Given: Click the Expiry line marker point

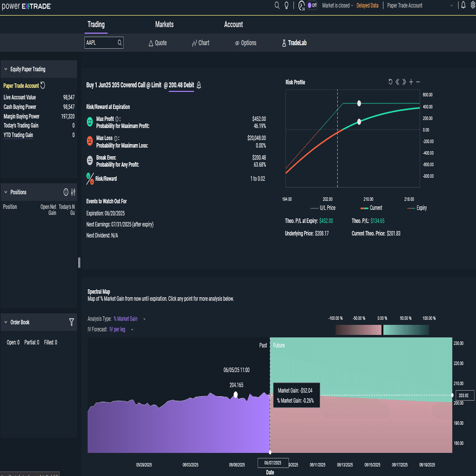Looking at the screenshot, I should (x=359, y=103).
